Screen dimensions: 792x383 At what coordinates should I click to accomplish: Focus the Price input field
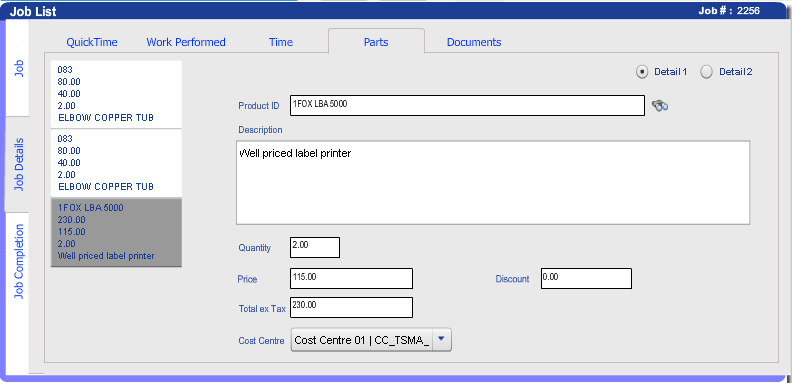click(352, 279)
